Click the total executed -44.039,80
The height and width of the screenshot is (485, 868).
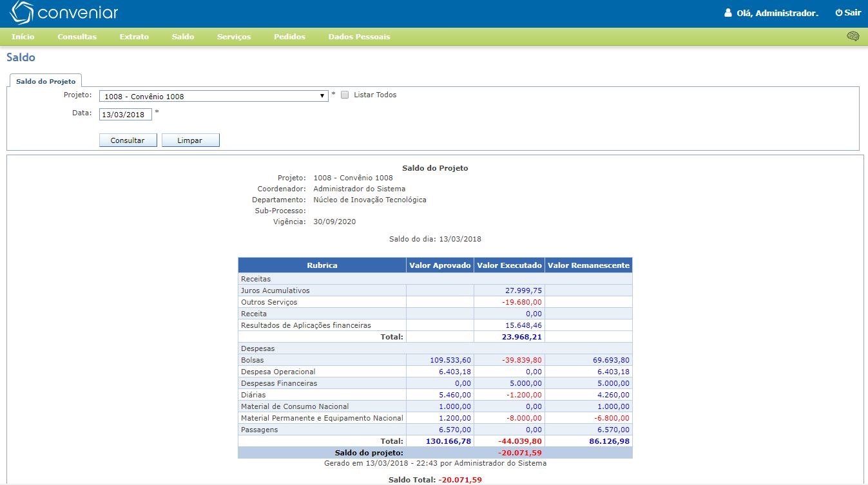pos(520,441)
